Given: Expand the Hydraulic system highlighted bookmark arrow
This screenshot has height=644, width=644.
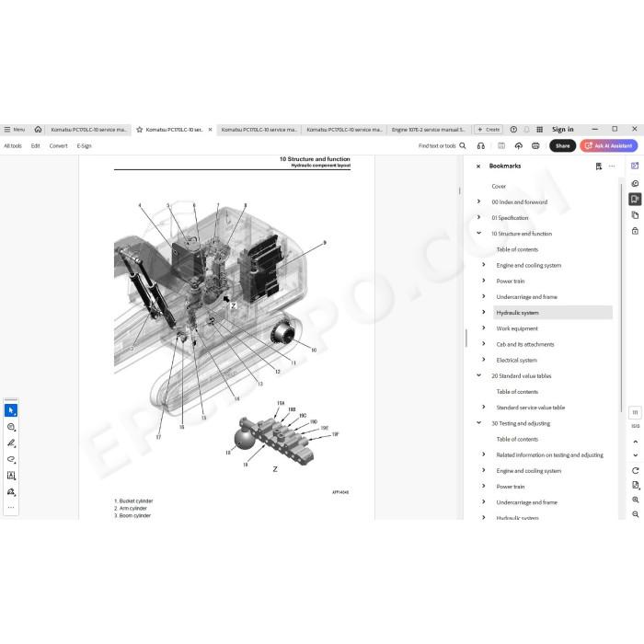Looking at the screenshot, I should 483,312.
